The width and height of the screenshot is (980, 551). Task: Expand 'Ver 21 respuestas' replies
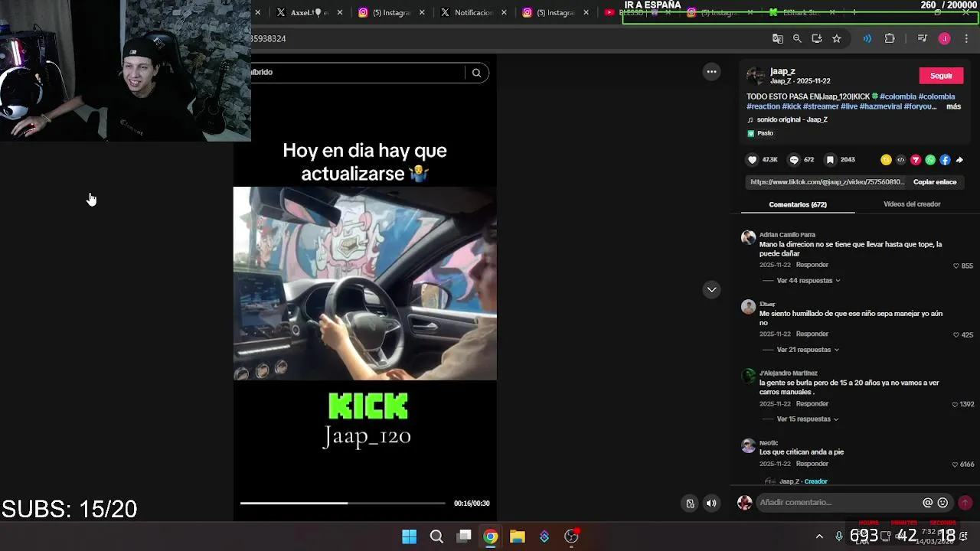808,350
